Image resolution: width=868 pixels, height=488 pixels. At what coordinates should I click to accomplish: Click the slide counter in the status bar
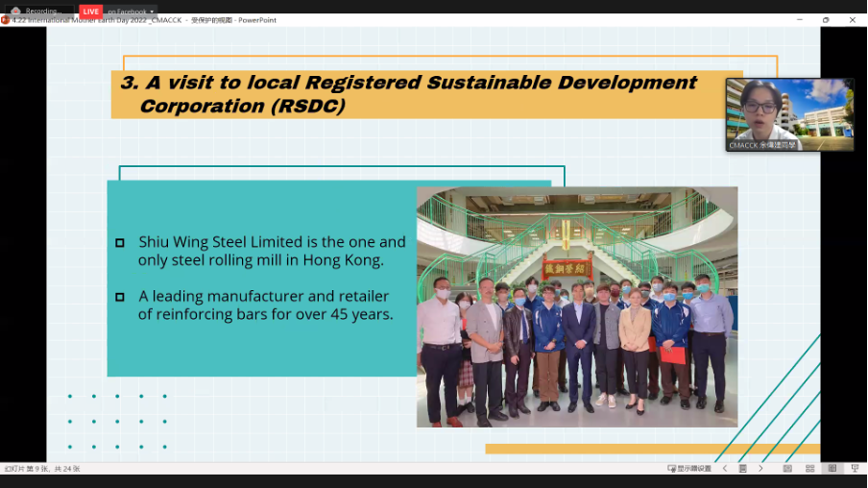[x=42, y=469]
